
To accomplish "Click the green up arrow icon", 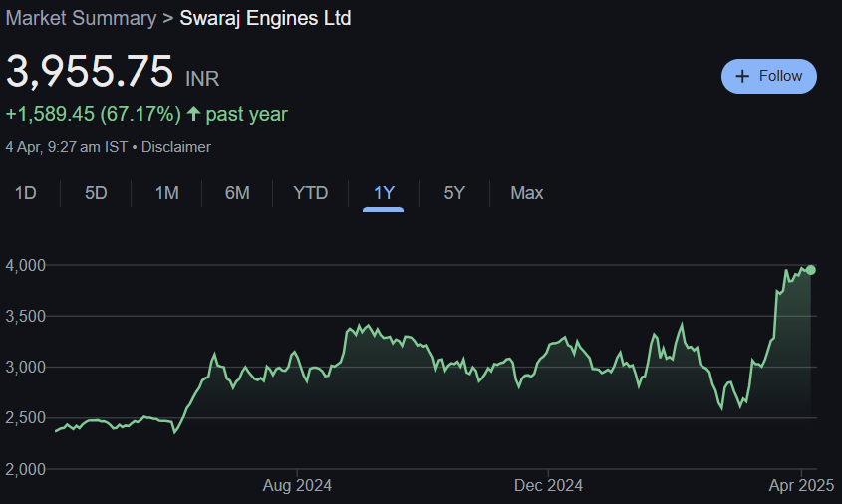I will coord(193,114).
